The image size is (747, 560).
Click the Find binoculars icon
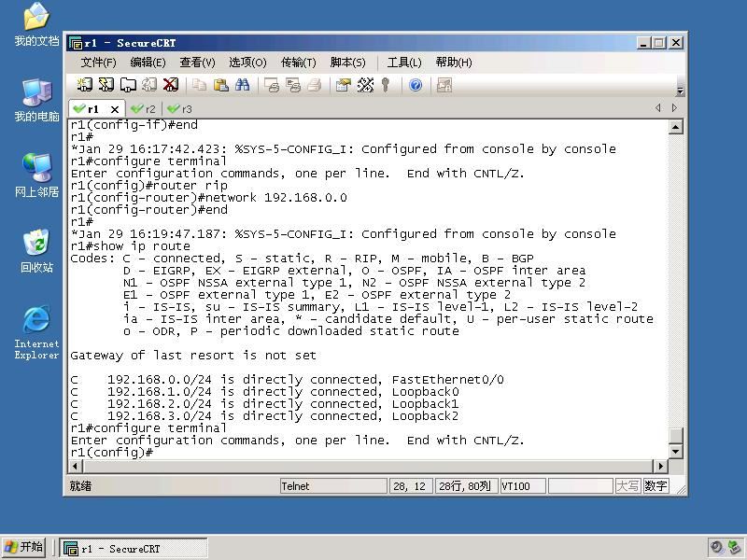tap(242, 85)
